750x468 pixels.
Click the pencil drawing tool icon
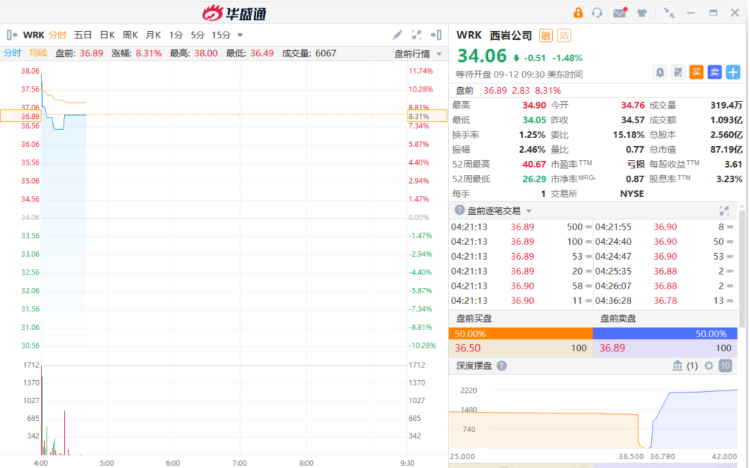tap(398, 34)
